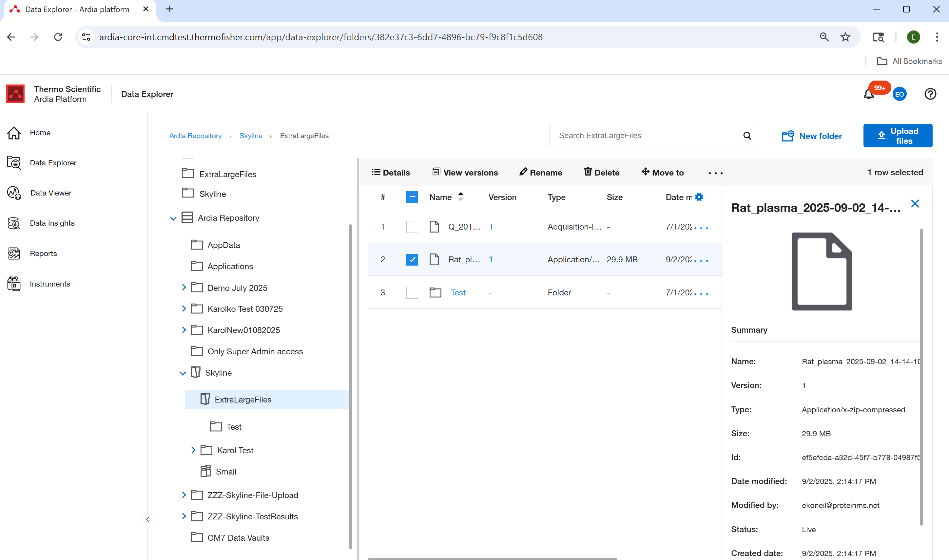The height and width of the screenshot is (560, 949).
Task: Open Data Insights panel
Action: (x=52, y=223)
